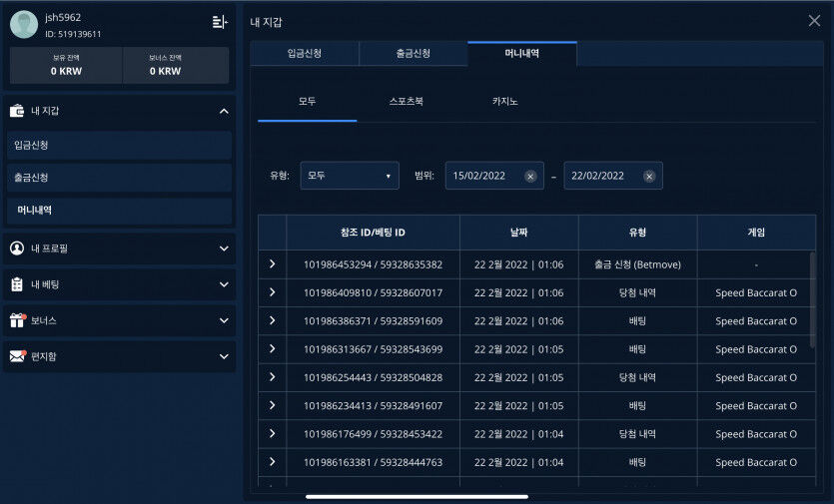This screenshot has height=504, width=834.
Task: Click the table vertical scrollbar
Action: (812, 300)
